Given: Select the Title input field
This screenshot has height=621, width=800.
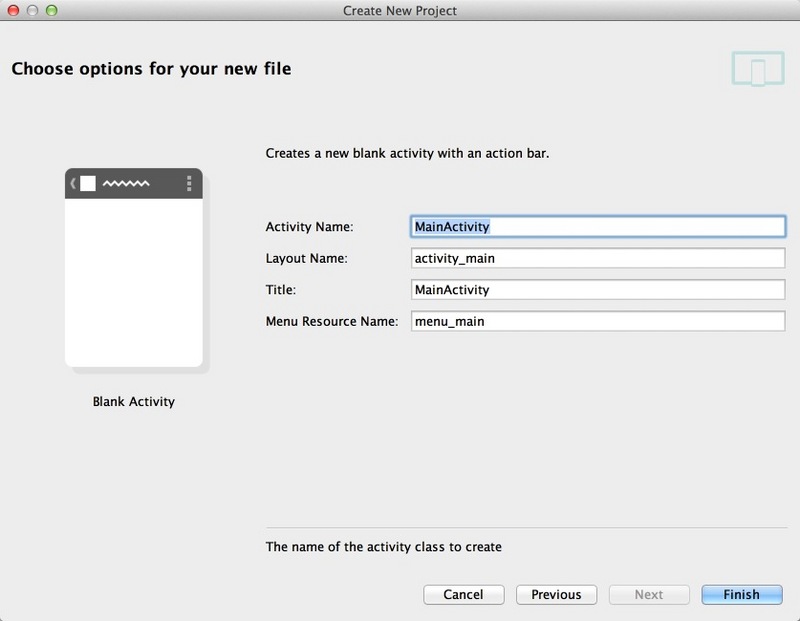Looking at the screenshot, I should [598, 290].
